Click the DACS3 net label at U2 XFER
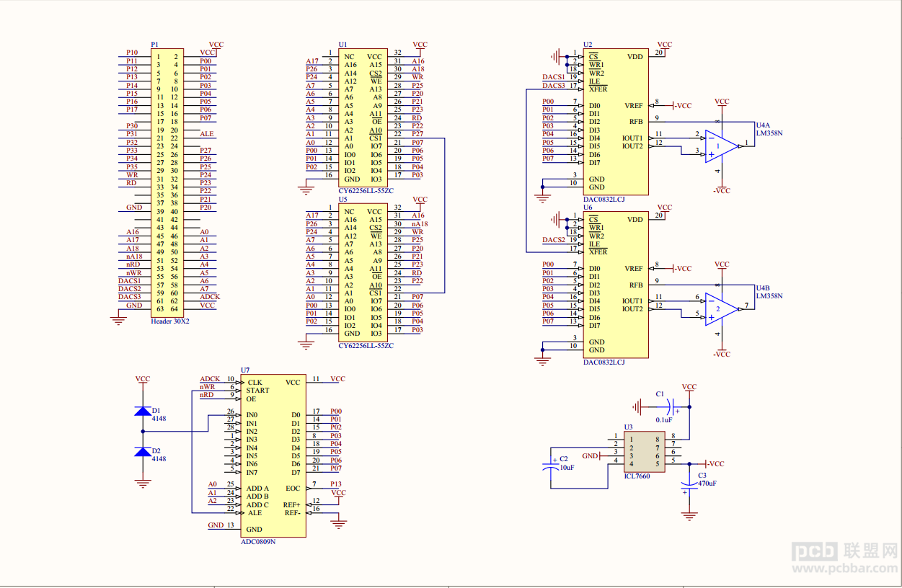The height and width of the screenshot is (588, 902). pyautogui.click(x=554, y=85)
